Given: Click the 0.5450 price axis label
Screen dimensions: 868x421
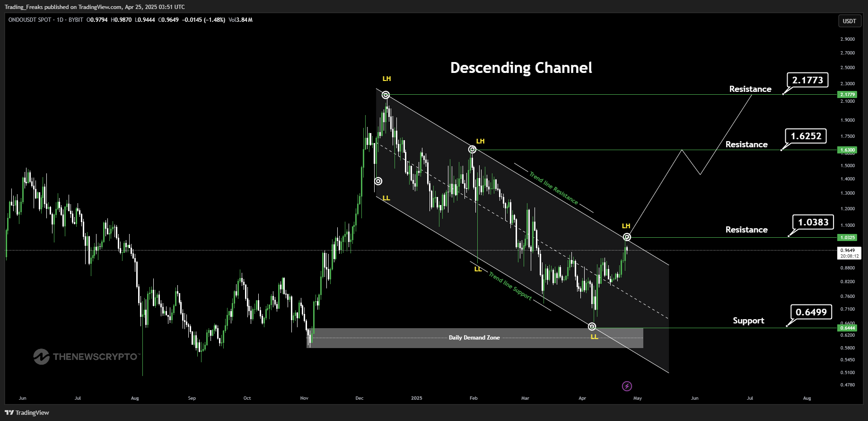Looking at the screenshot, I should [x=848, y=360].
